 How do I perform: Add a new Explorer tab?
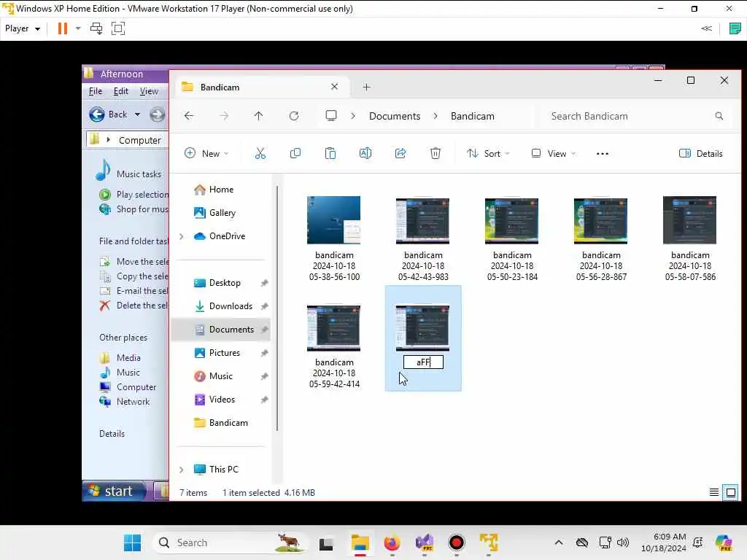pyautogui.click(x=366, y=87)
